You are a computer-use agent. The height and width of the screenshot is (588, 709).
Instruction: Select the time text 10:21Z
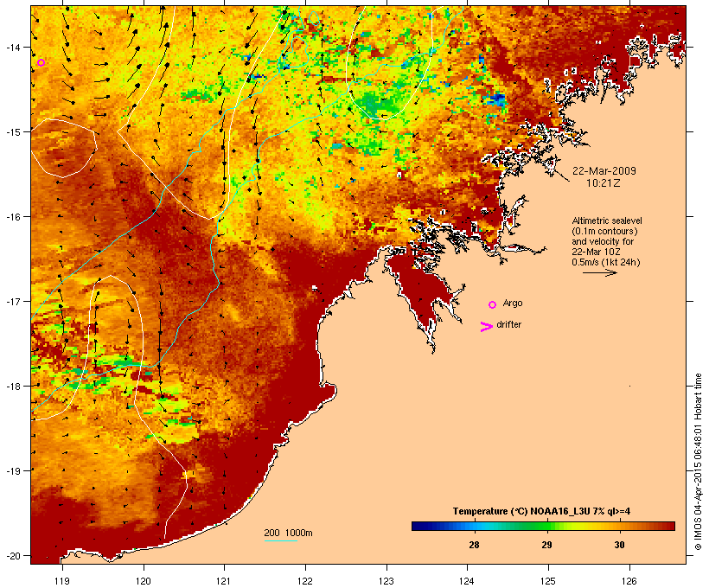coord(604,183)
